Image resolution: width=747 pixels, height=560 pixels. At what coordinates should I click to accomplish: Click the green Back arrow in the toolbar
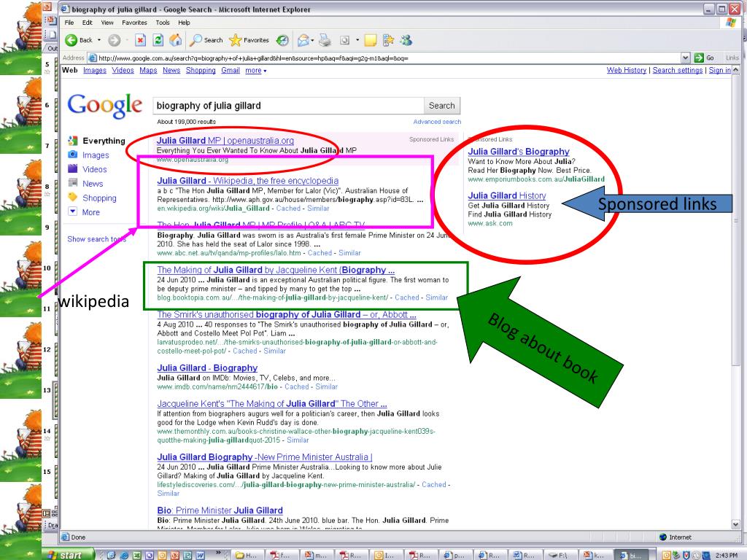71,40
